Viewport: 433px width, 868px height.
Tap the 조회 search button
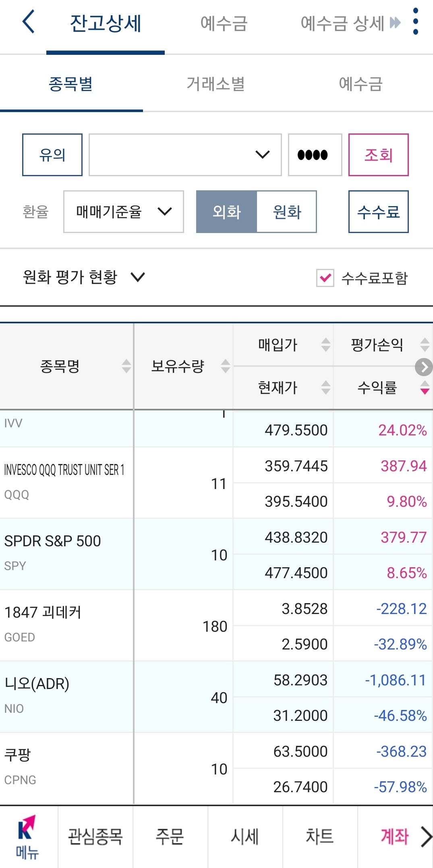(x=378, y=155)
